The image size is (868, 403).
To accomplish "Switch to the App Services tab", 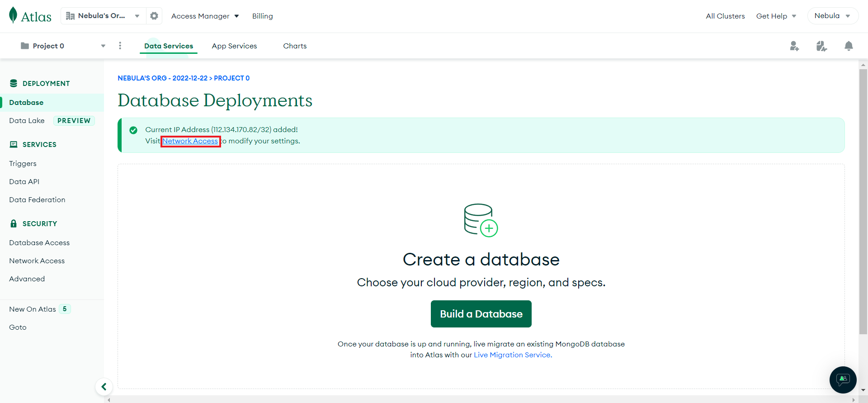I will [234, 46].
